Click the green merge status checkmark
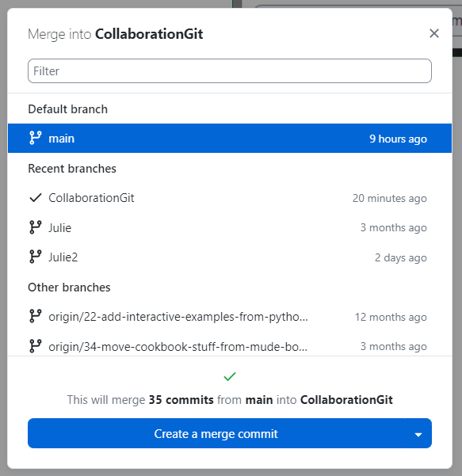The width and height of the screenshot is (462, 476). coord(230,376)
